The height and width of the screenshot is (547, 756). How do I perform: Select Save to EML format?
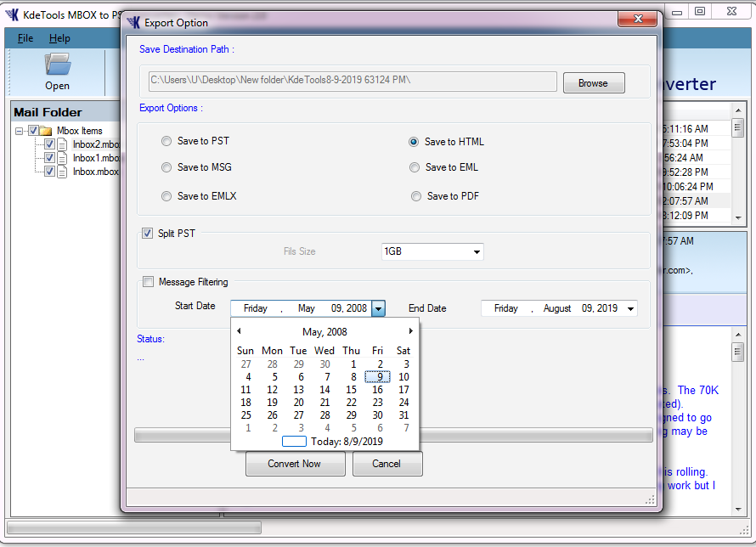pyautogui.click(x=415, y=167)
